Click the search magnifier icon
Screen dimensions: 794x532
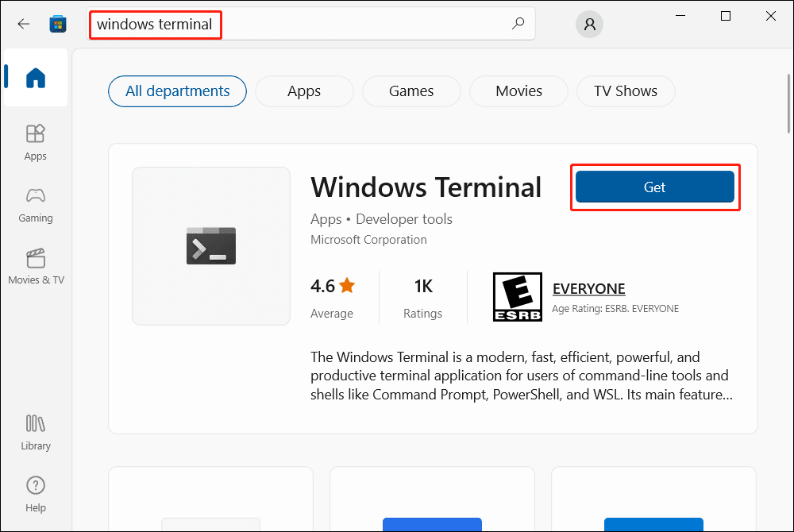tap(518, 24)
